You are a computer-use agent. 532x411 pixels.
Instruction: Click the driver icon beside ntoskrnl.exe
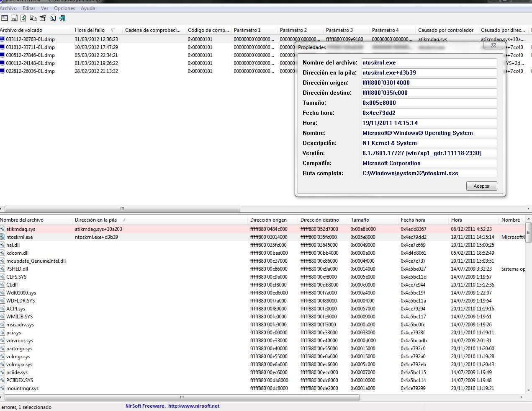click(x=3, y=237)
